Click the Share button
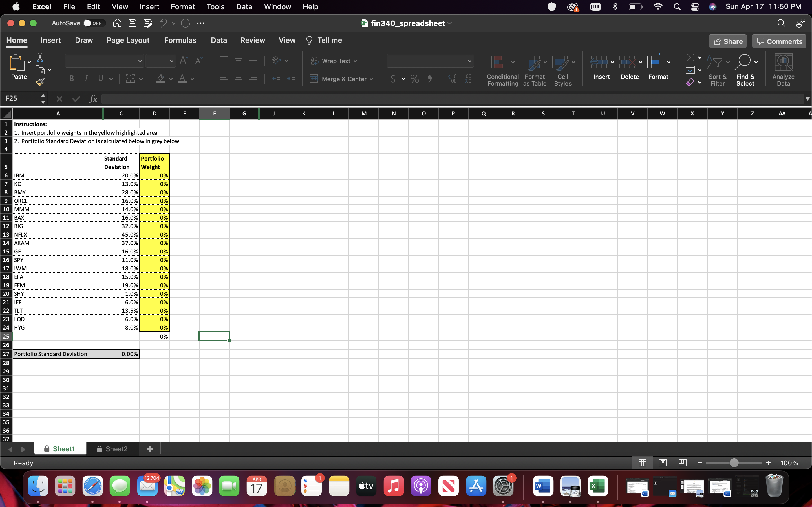The image size is (812, 507). (x=727, y=41)
